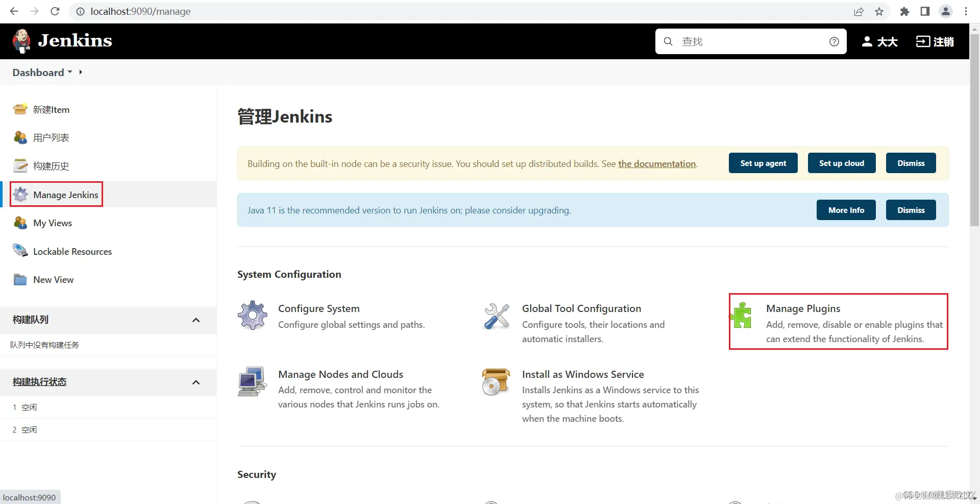Click executor 1 空闲 row
Image resolution: width=980 pixels, height=504 pixels.
[108, 407]
